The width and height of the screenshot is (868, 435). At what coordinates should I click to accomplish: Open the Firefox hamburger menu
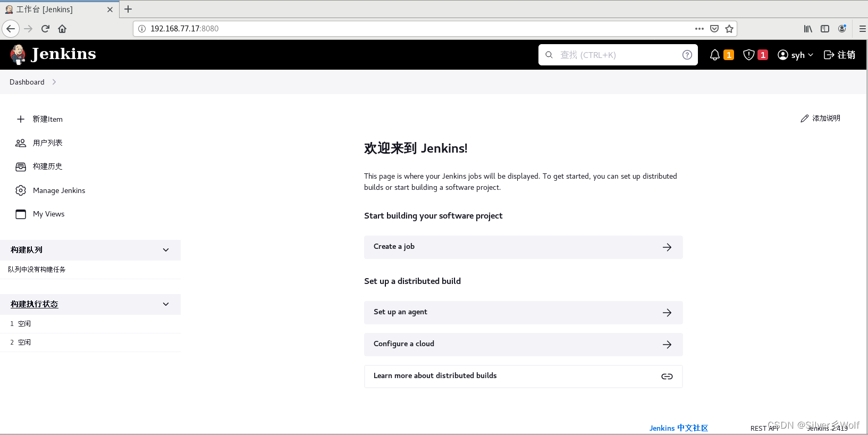click(x=862, y=29)
